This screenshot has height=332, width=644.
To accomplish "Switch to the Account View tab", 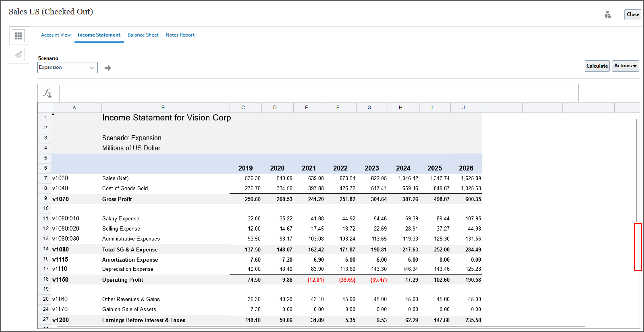I will tap(56, 35).
